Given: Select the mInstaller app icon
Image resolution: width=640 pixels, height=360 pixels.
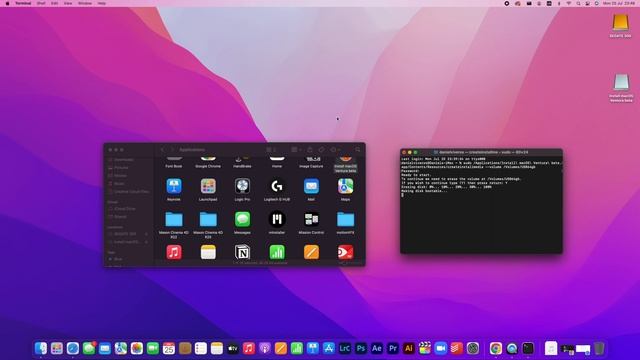Looking at the screenshot, I should click(277, 219).
